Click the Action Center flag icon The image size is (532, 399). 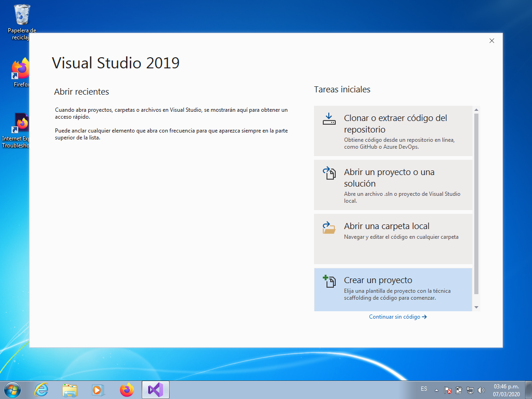[x=447, y=390]
